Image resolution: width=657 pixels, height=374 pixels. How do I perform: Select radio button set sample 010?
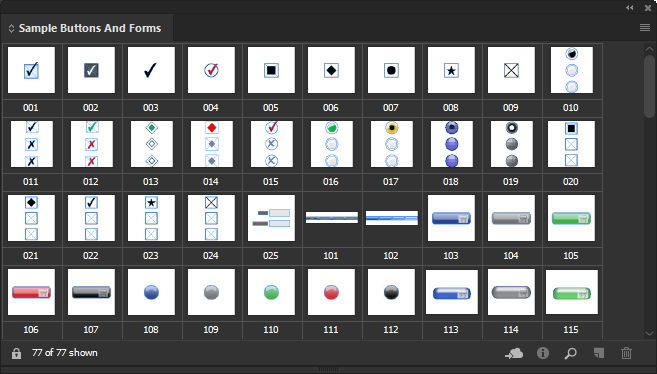click(572, 70)
